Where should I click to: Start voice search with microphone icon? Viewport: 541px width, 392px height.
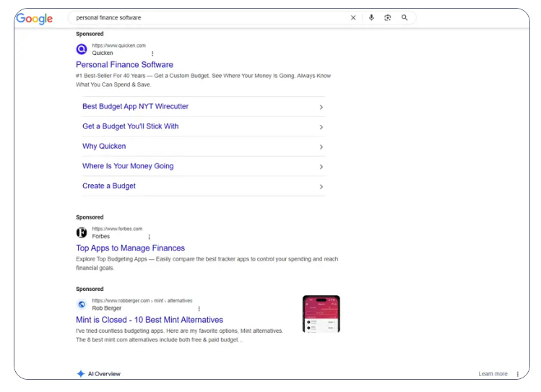tap(371, 17)
